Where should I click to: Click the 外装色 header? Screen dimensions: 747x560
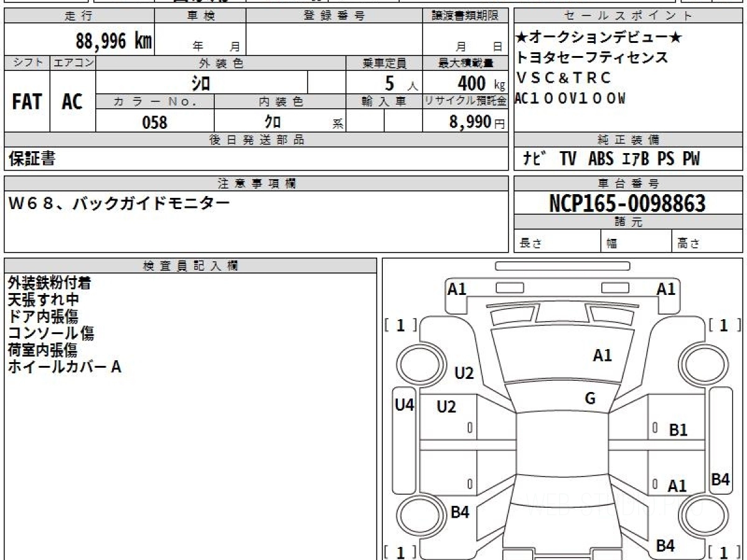click(x=221, y=63)
